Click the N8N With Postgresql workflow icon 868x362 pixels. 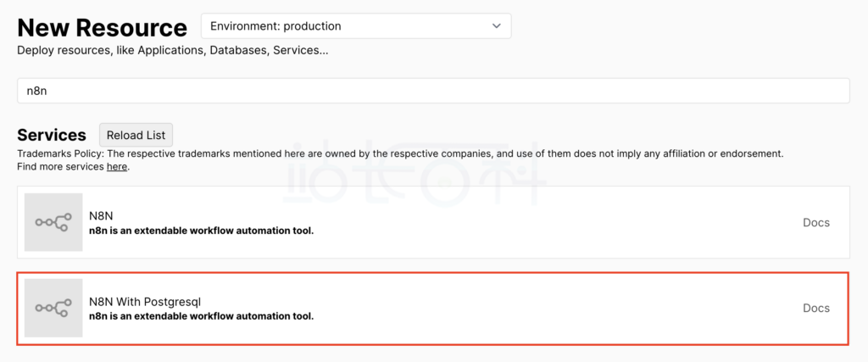[x=53, y=308]
